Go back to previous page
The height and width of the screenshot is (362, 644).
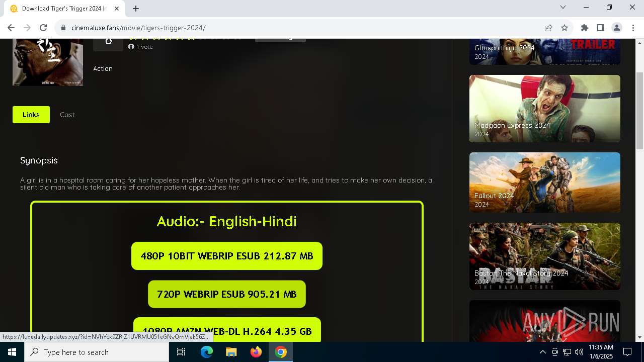click(11, 28)
